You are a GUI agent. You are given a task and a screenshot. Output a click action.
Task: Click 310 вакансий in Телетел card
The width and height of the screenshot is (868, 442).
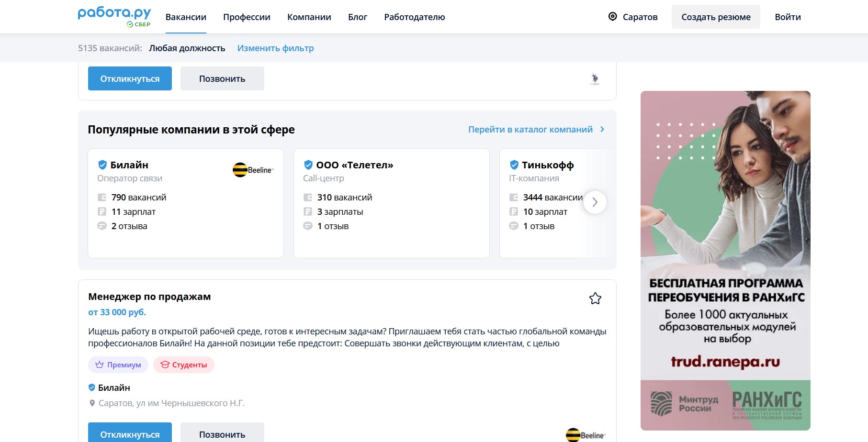[345, 198]
